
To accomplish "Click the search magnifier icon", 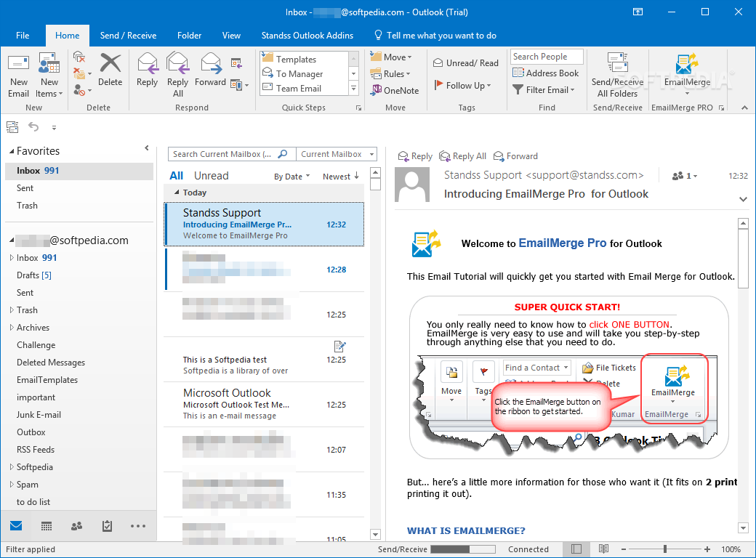I will coord(283,154).
